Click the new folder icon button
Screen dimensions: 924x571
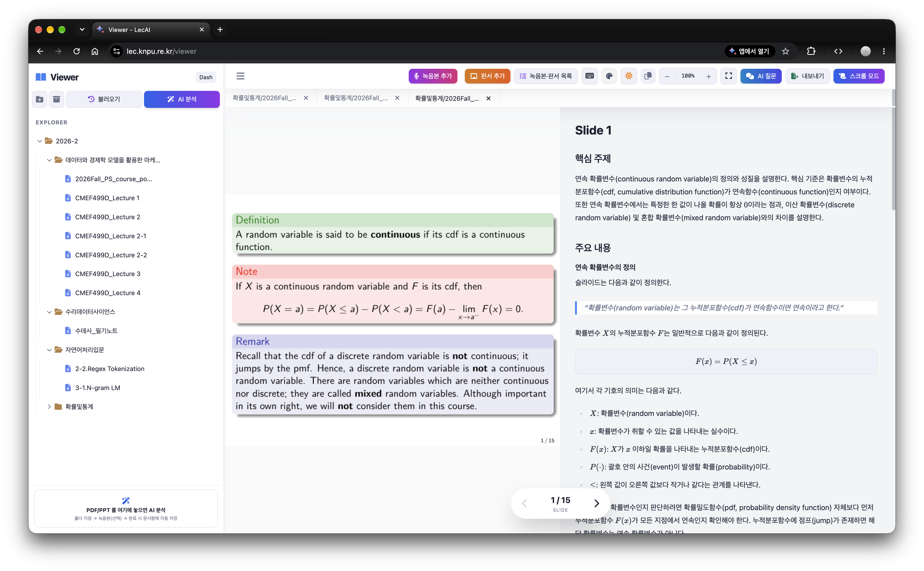tap(40, 99)
